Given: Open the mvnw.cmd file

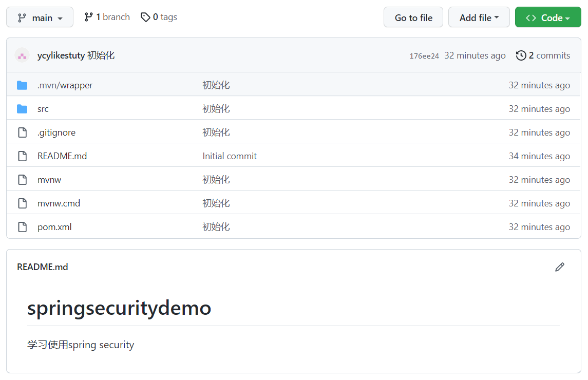Looking at the screenshot, I should [59, 203].
